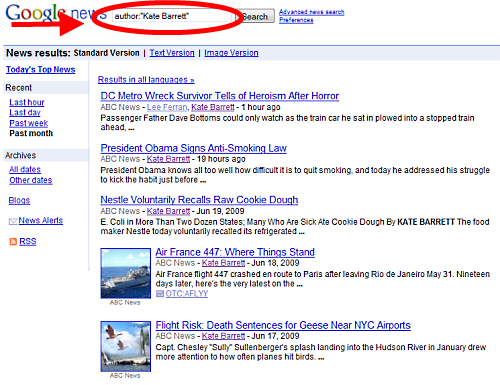
Task: Open President Obama Signs Anti-Smoking Law article
Action: pyautogui.click(x=194, y=148)
